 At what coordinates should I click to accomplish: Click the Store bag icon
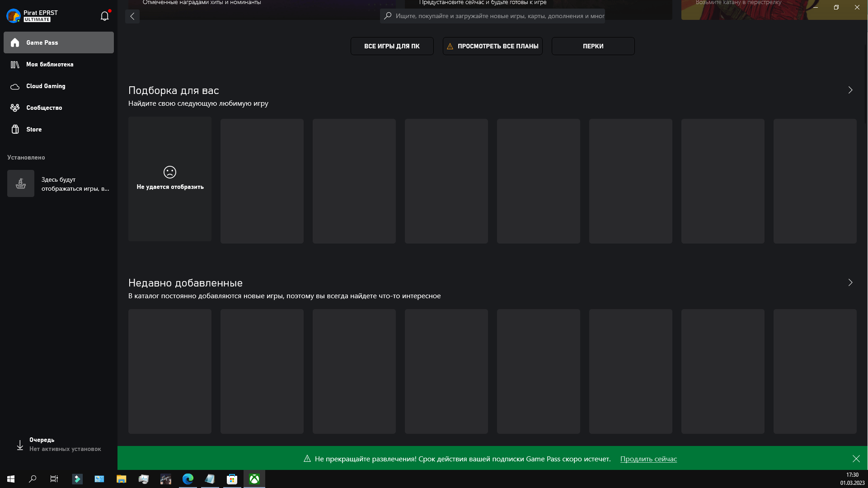click(x=15, y=129)
